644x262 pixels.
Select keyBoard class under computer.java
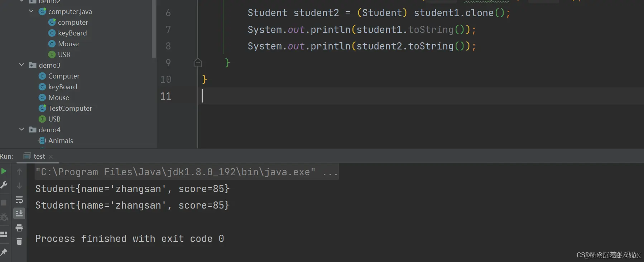(72, 33)
